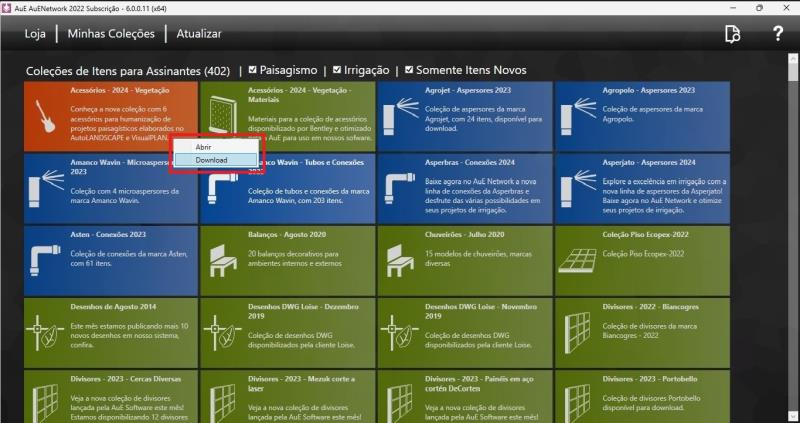Click chair icon on Chuveirões Julho 2020 tile
Viewport: 800px width, 423px height.
(399, 259)
